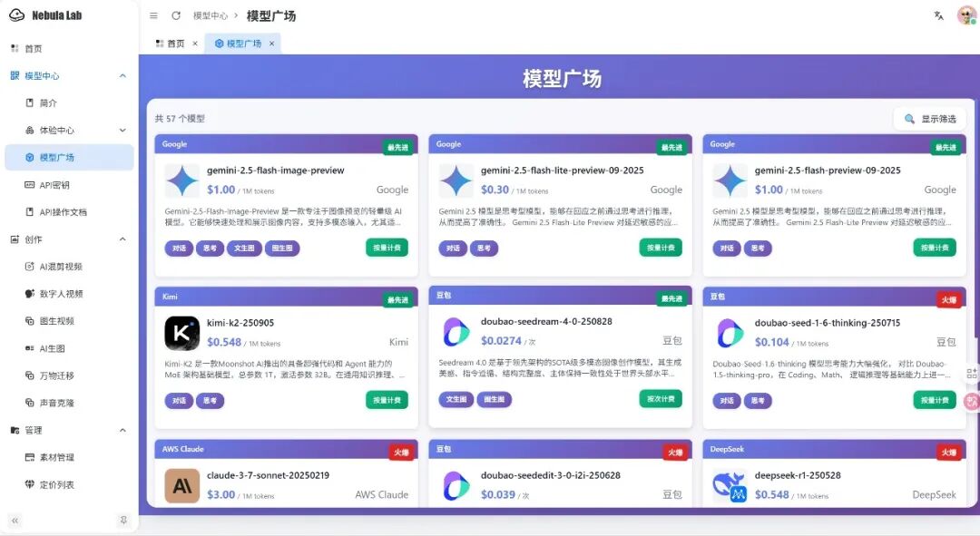980x536 pixels.
Task: Select 文生图 tag on doubao-seedream card
Action: [456, 399]
